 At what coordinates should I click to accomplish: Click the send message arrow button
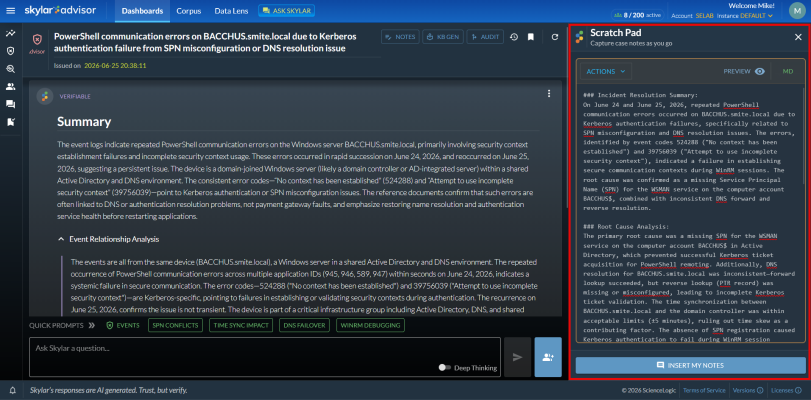(x=518, y=357)
